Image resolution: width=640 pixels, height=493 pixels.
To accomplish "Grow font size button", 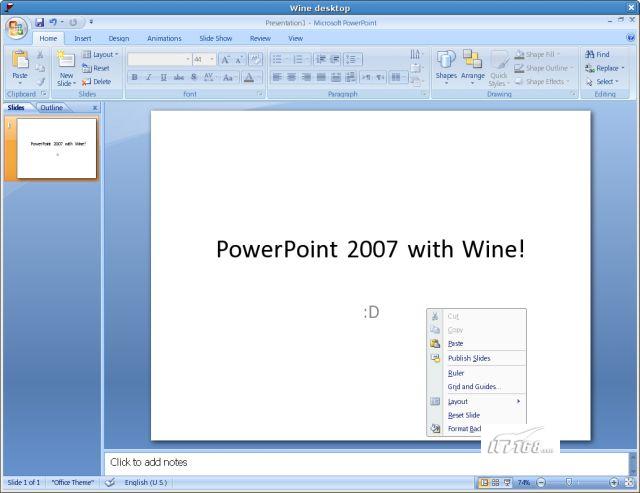I will [225, 60].
